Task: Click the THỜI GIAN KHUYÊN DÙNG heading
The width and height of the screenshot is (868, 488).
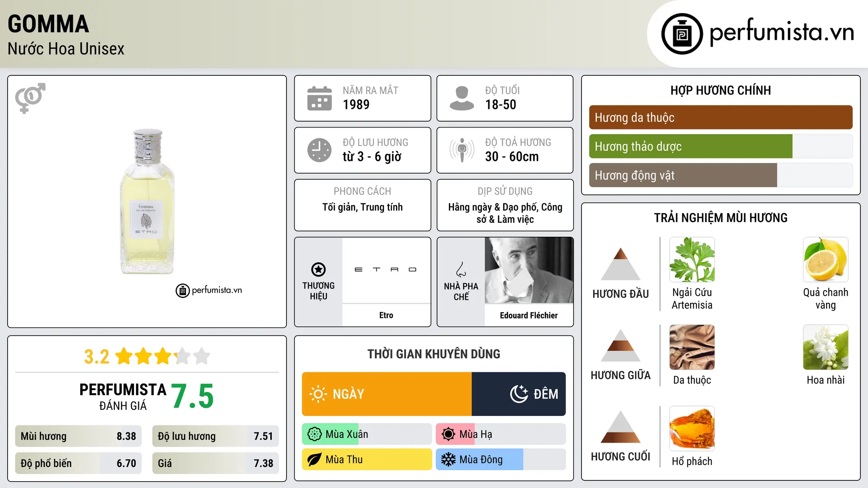Action: (434, 354)
